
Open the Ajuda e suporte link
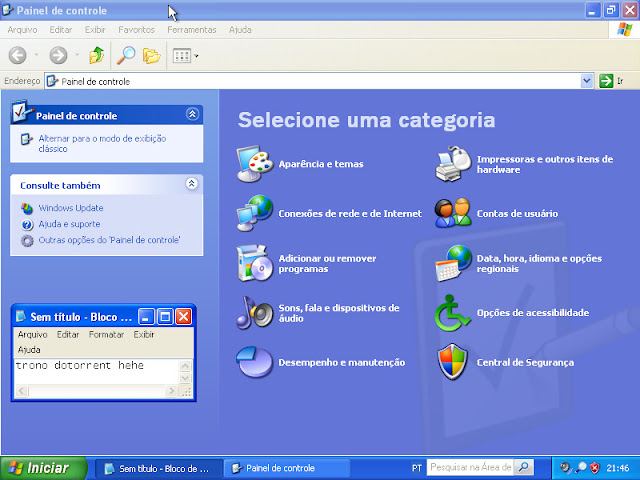(69, 224)
